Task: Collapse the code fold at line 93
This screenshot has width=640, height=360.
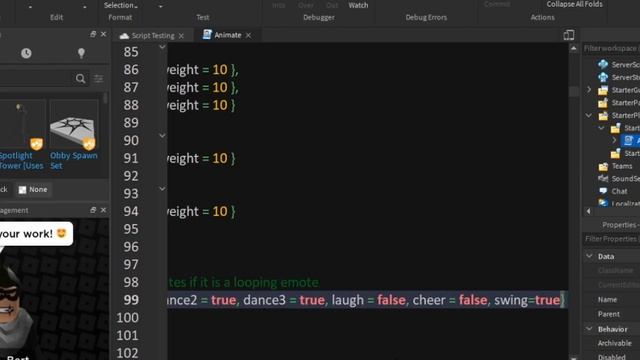Action: pyautogui.click(x=162, y=189)
